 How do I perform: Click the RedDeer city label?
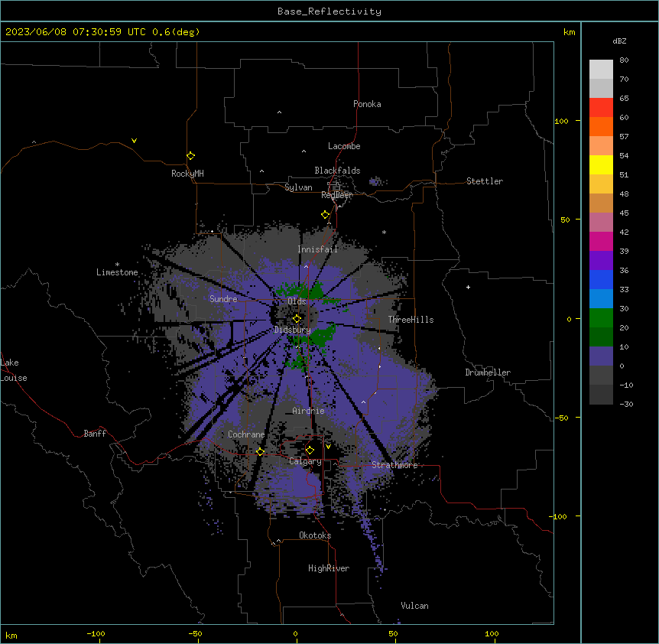pos(336,195)
